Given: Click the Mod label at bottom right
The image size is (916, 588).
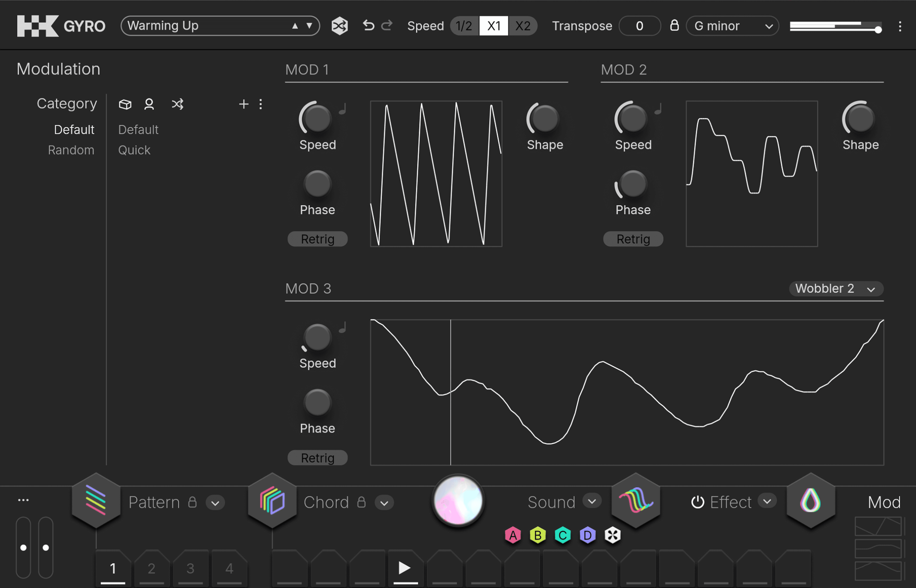Looking at the screenshot, I should [x=884, y=502].
